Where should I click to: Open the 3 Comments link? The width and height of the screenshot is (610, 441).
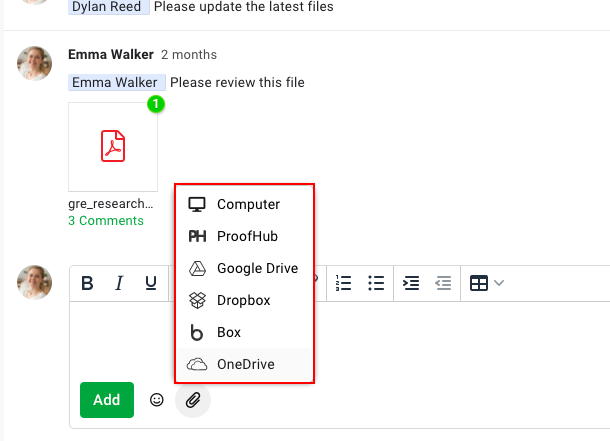pos(106,220)
